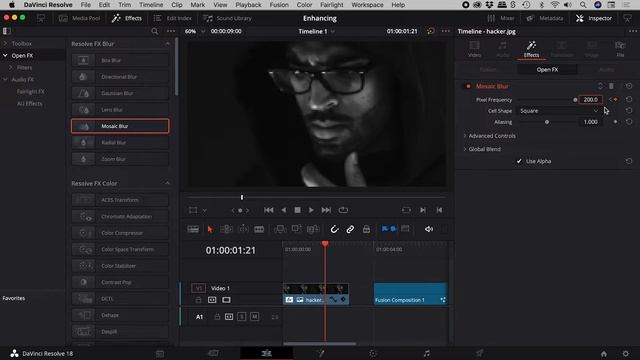Viewport: 640px width, 360px height.
Task: Jump to the last frame
Action: (326, 210)
